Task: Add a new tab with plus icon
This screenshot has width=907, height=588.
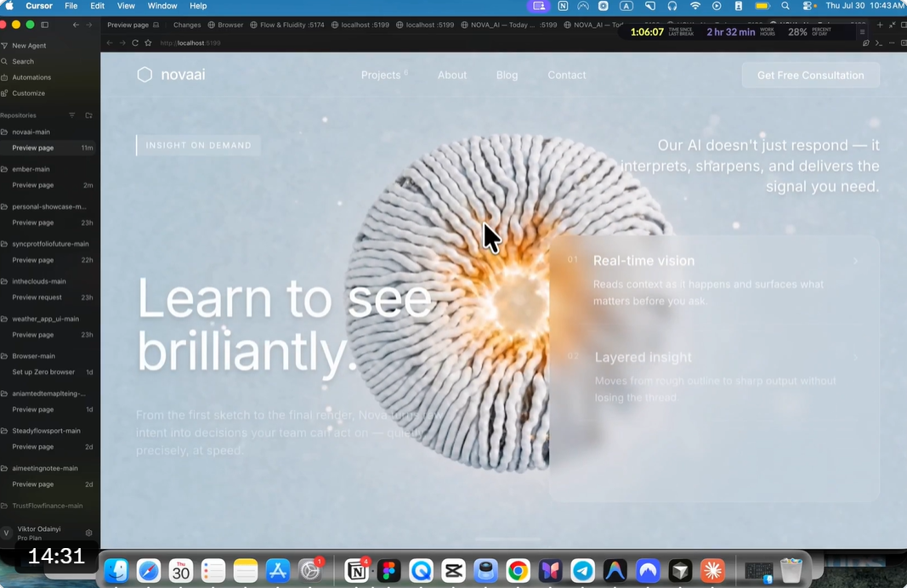Action: coord(880,25)
